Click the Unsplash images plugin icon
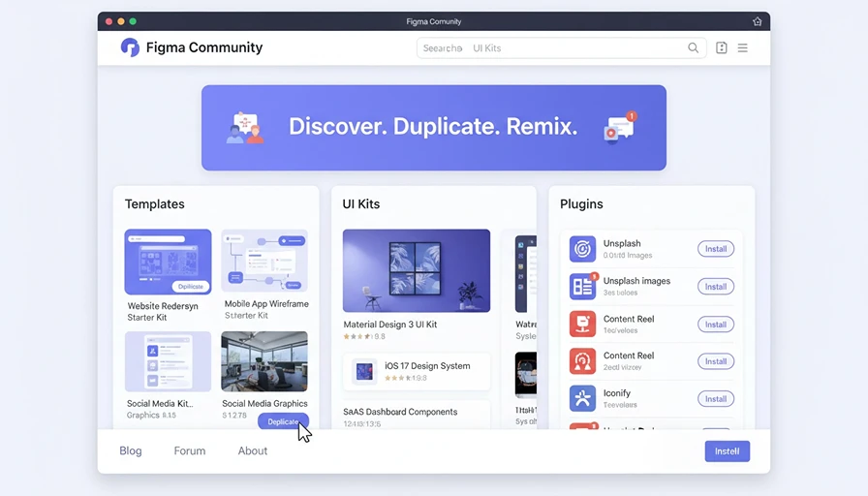Viewport: 868px width, 496px height. 582,286
